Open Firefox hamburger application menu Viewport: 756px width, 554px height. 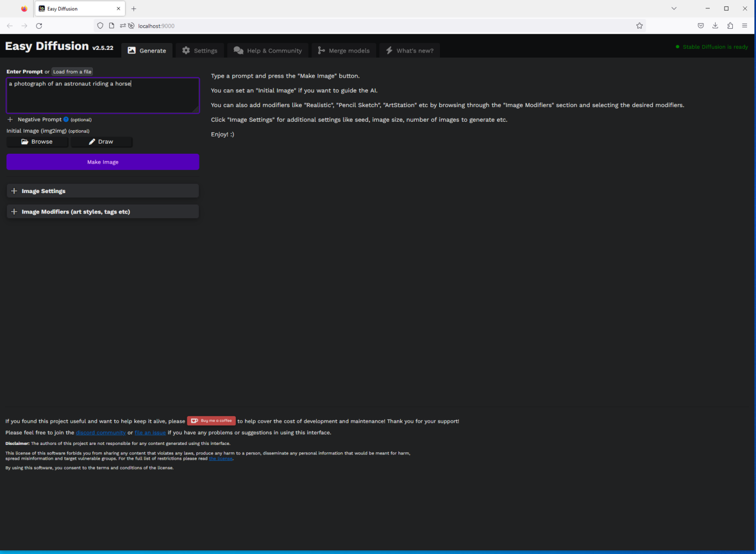[x=744, y=26]
